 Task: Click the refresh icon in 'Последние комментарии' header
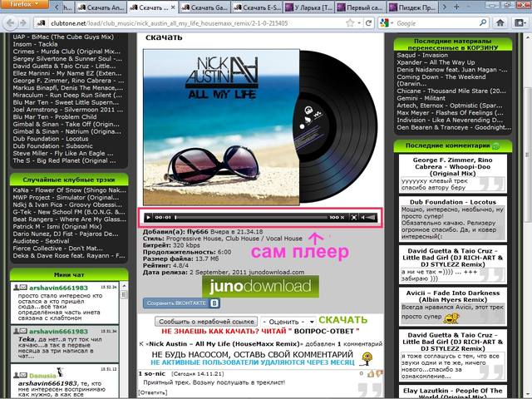point(496,146)
